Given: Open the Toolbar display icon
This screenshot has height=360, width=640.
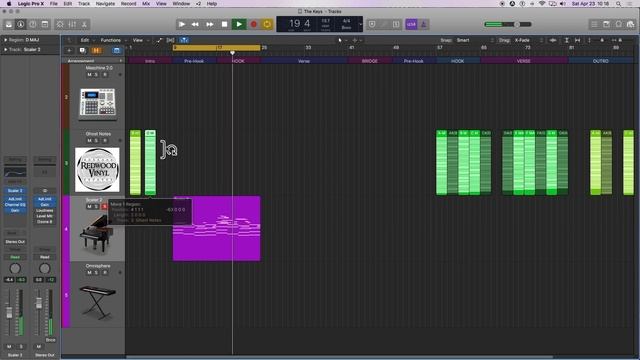Looking at the screenshot, I should tap(45, 24).
